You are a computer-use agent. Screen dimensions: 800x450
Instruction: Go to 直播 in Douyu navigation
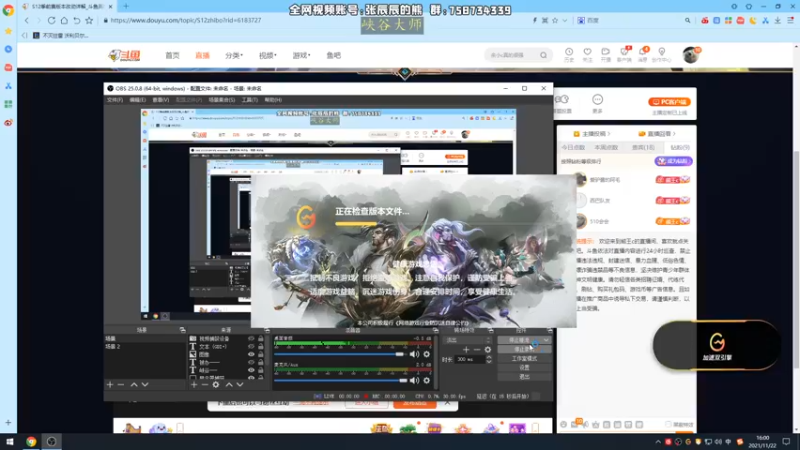[x=203, y=55]
